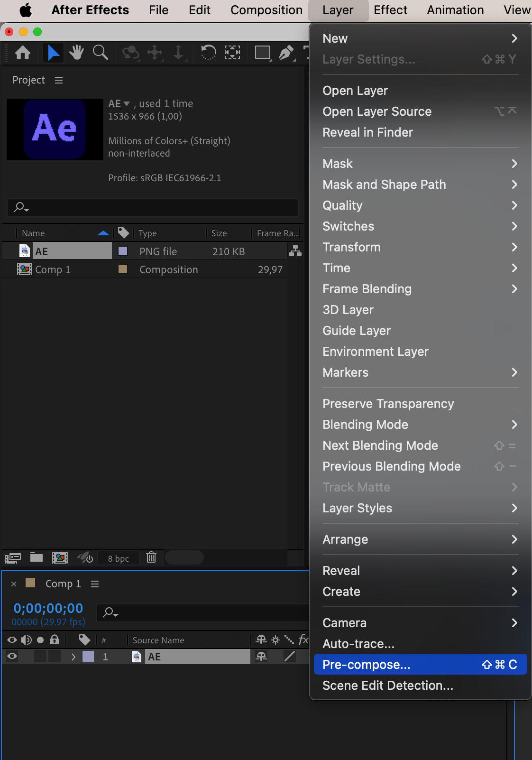Image resolution: width=532 pixels, height=760 pixels.
Task: Open the Project panel hamburger menu
Action: tap(59, 80)
